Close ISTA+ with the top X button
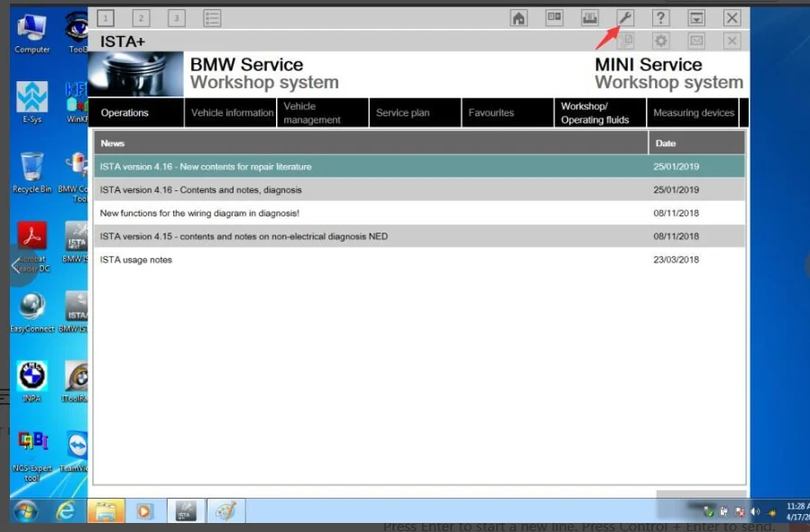The height and width of the screenshot is (532, 810). (732, 18)
